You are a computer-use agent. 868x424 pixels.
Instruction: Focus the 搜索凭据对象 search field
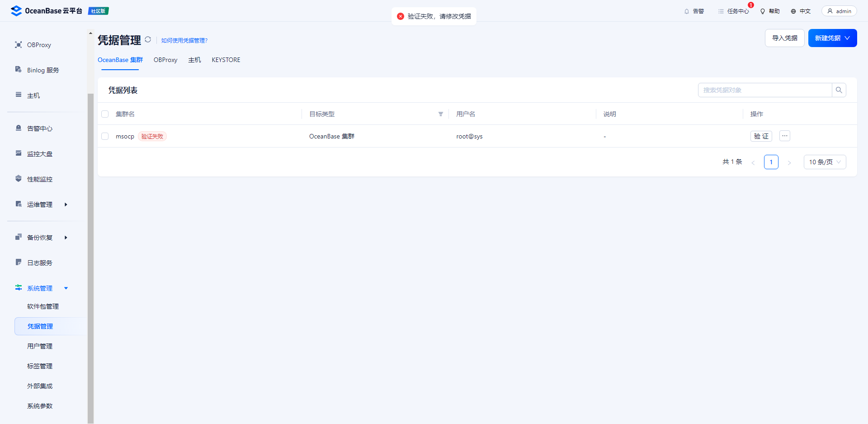coord(765,90)
